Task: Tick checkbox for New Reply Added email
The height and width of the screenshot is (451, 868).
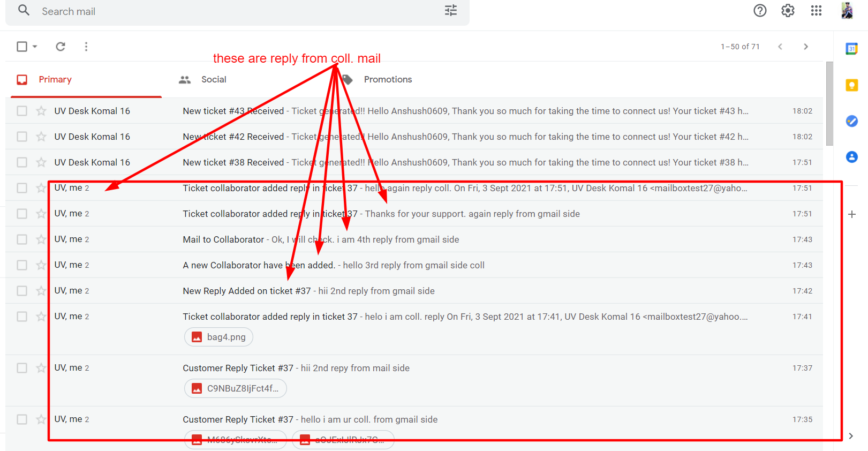Action: coord(22,291)
